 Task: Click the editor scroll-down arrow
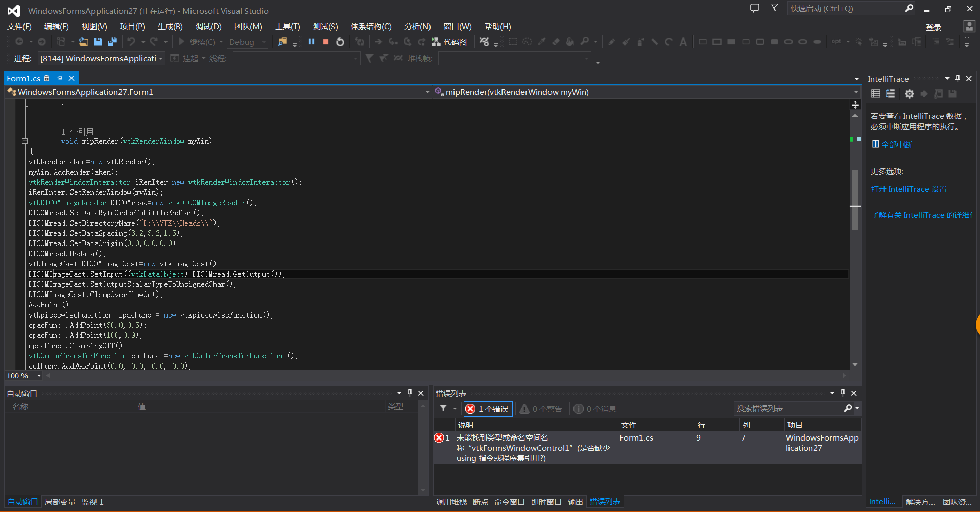click(x=855, y=364)
